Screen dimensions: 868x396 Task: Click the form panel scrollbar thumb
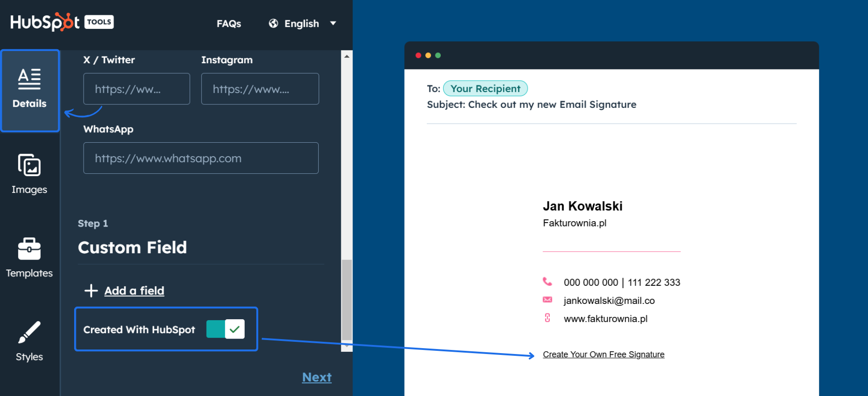pyautogui.click(x=347, y=300)
